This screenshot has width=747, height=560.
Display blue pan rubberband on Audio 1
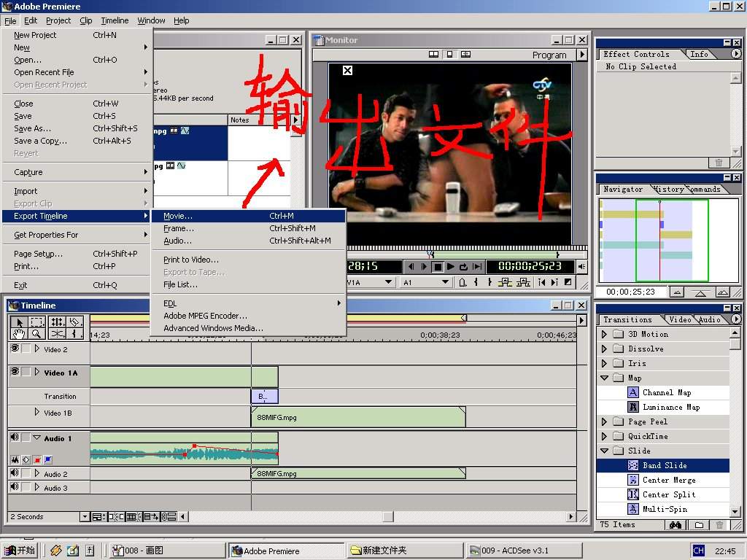click(x=48, y=459)
